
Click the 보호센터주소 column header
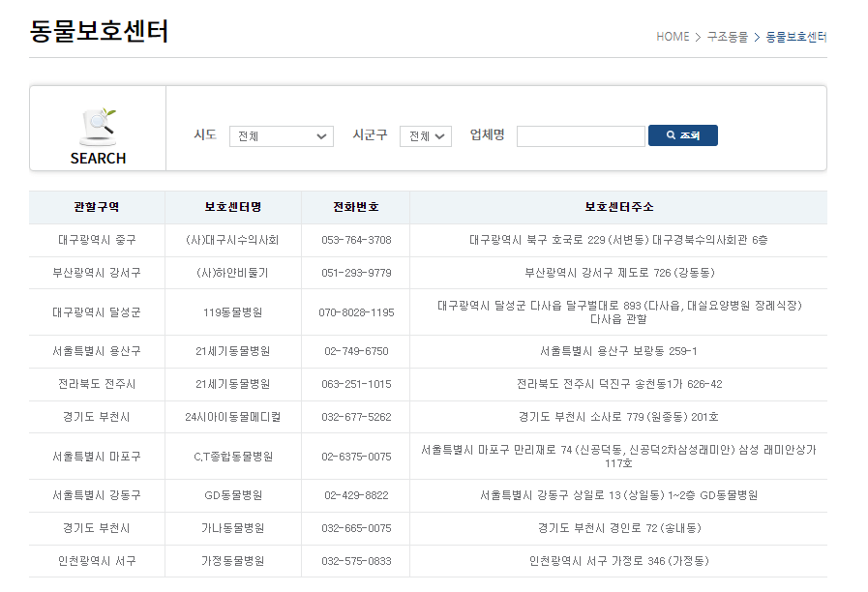(617, 207)
